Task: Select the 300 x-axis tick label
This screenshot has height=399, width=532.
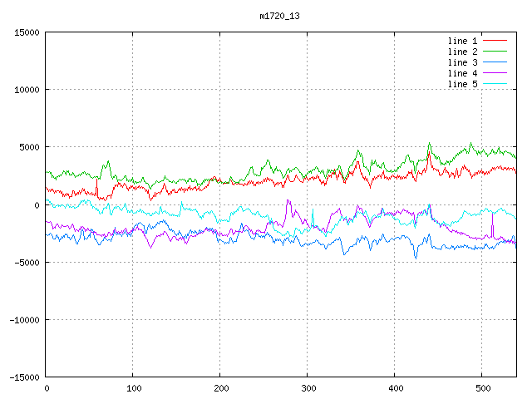Action: (308, 388)
